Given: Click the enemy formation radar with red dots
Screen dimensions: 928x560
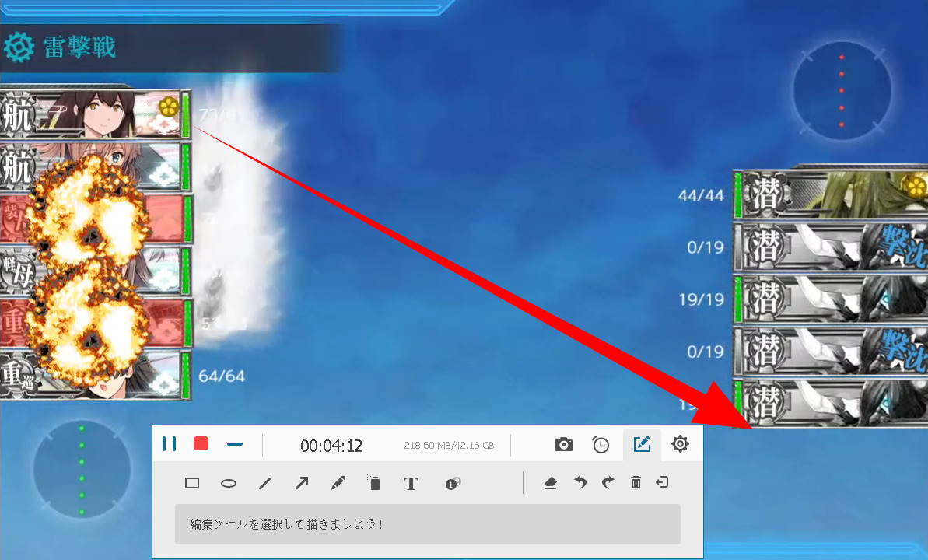Looking at the screenshot, I should (x=841, y=90).
